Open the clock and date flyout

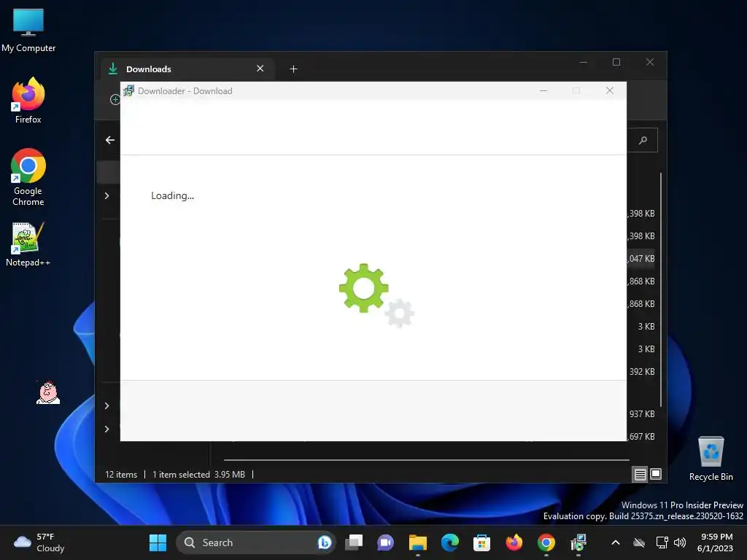(716, 542)
